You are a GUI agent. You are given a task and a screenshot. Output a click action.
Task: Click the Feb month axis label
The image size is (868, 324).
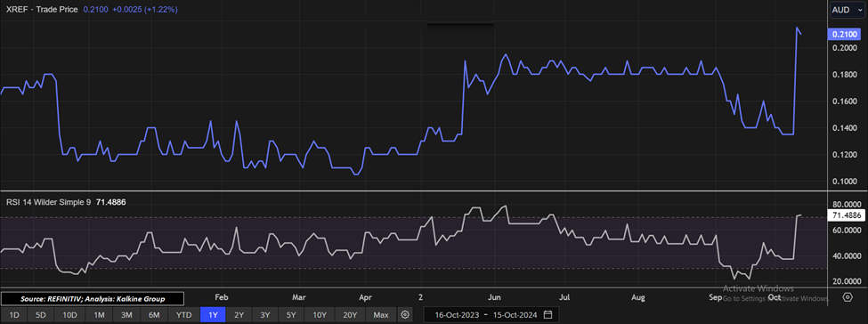click(221, 297)
